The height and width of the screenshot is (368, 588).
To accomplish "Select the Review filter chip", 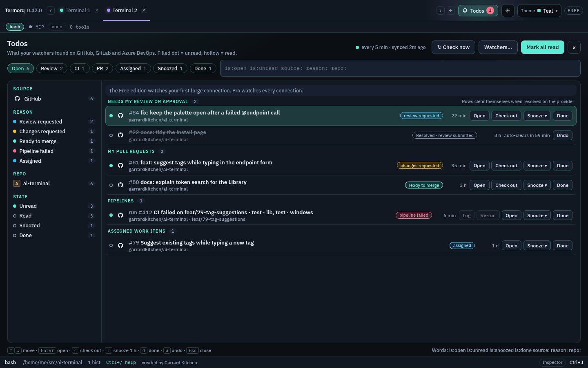I will click(52, 69).
